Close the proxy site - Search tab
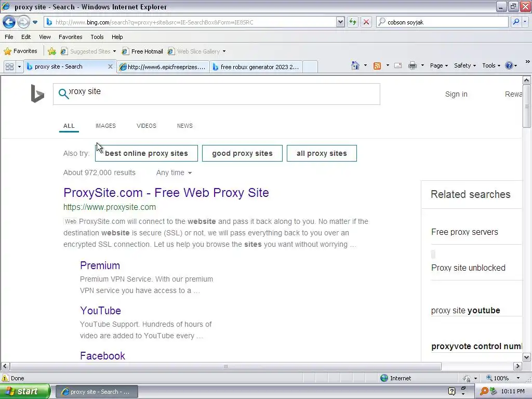 pos(110,66)
